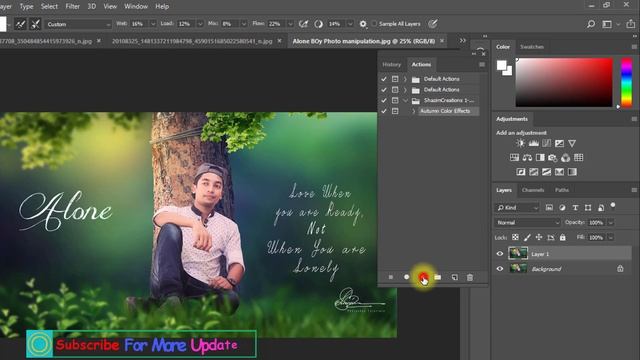Expand the Autumn Color Effects action
This screenshot has width=640, height=360.
413,111
